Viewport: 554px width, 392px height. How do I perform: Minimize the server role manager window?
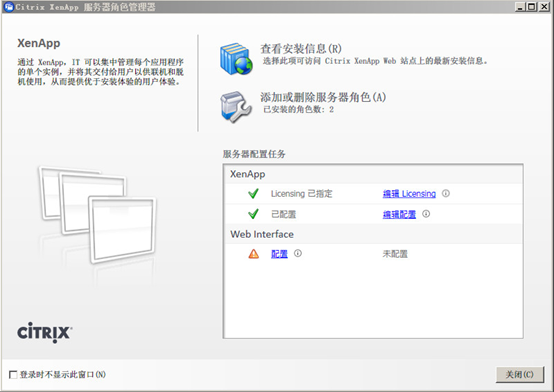[520, 7]
